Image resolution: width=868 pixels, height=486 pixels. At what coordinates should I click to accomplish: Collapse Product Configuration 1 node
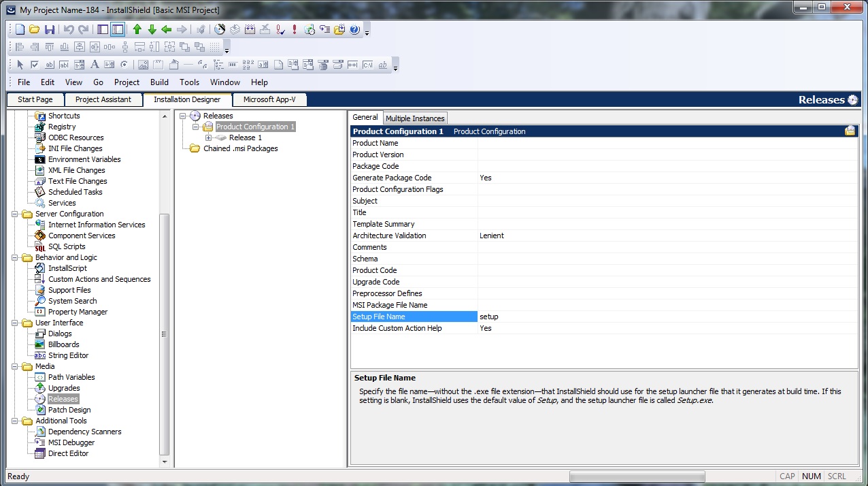[x=196, y=127]
